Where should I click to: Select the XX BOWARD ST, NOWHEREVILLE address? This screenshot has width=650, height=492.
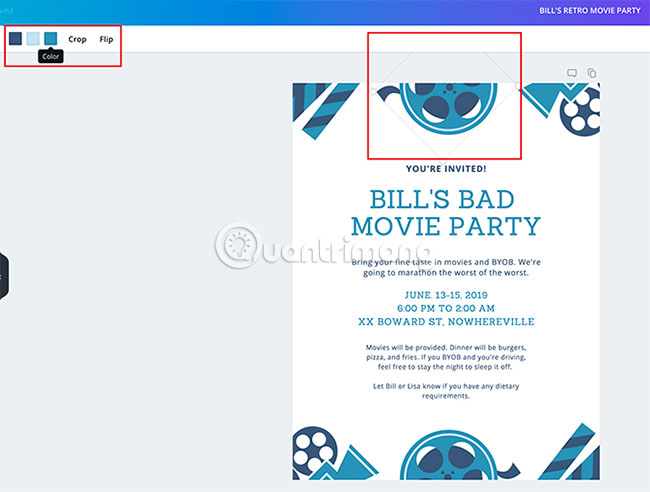click(x=446, y=322)
